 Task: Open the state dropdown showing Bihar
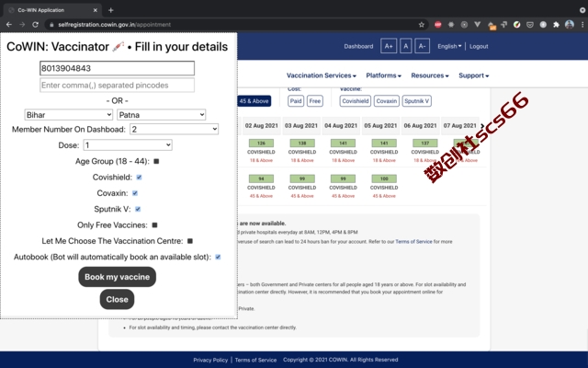pos(68,114)
